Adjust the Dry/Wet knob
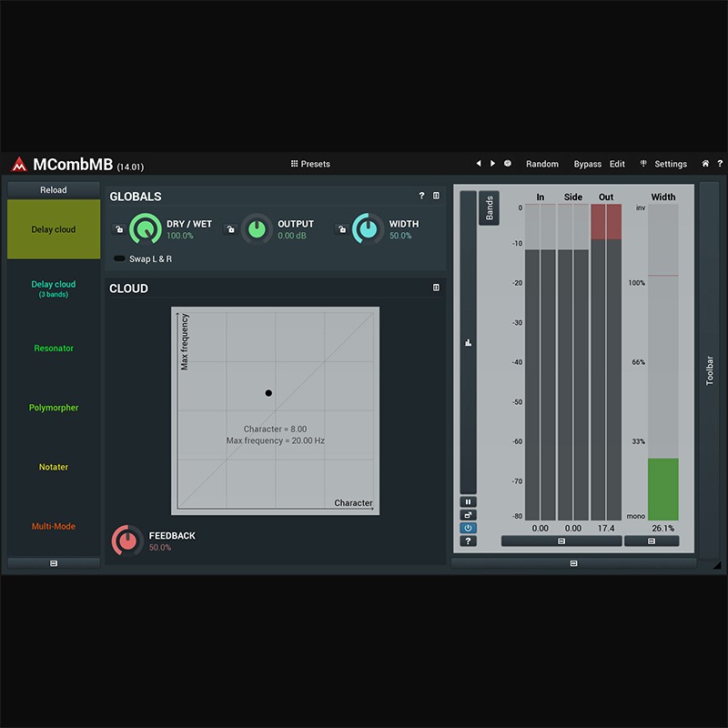 coord(146,229)
